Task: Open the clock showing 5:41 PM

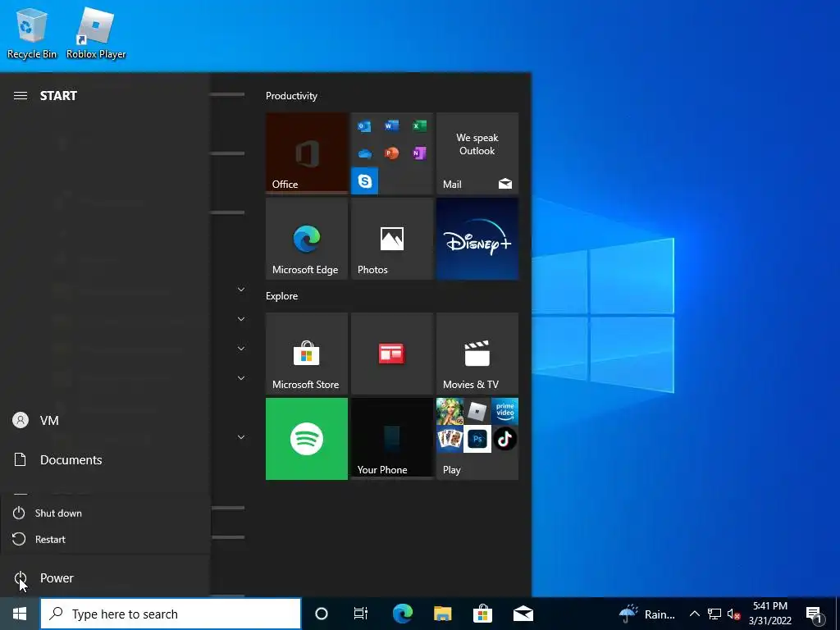Action: click(770, 614)
